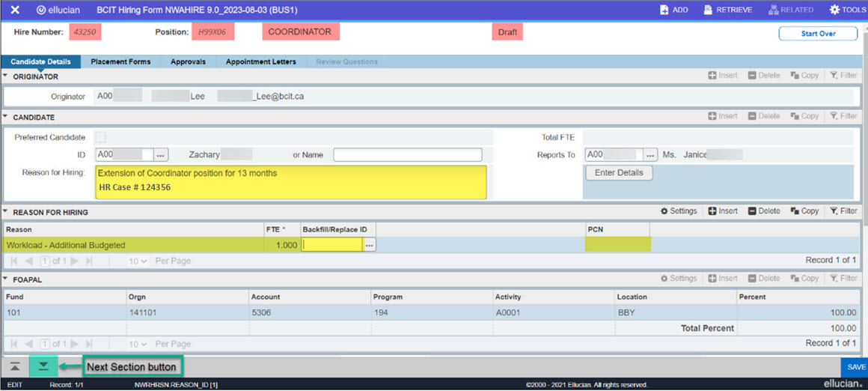
Task: Click Delete in the FOAPAL section
Action: tap(764, 279)
